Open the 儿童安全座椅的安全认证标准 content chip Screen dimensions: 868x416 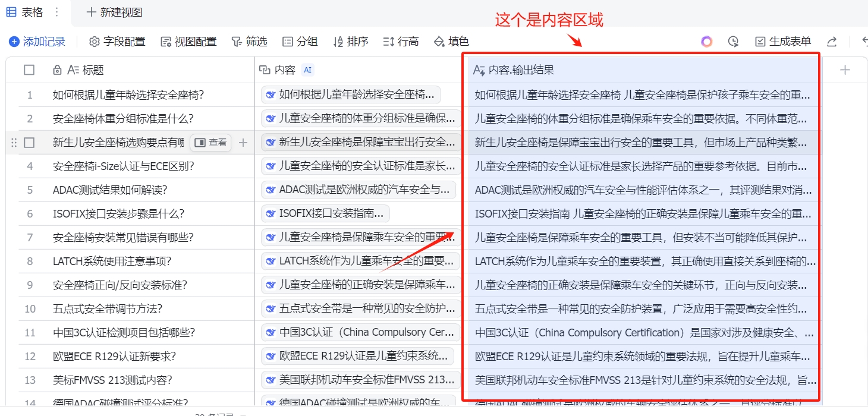pos(361,166)
